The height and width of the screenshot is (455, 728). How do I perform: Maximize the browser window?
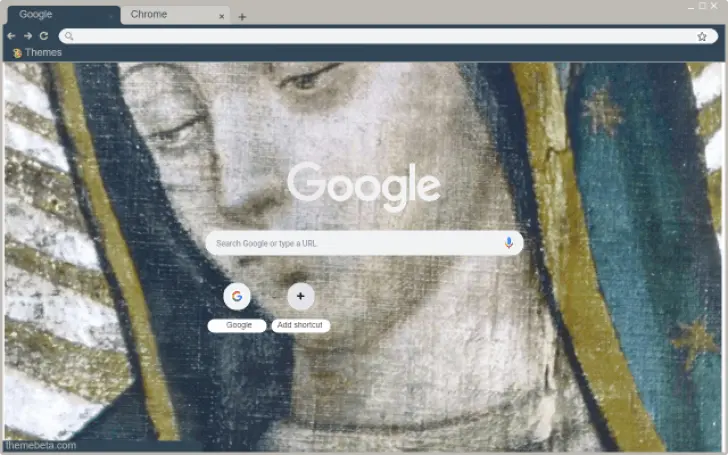[x=702, y=6]
